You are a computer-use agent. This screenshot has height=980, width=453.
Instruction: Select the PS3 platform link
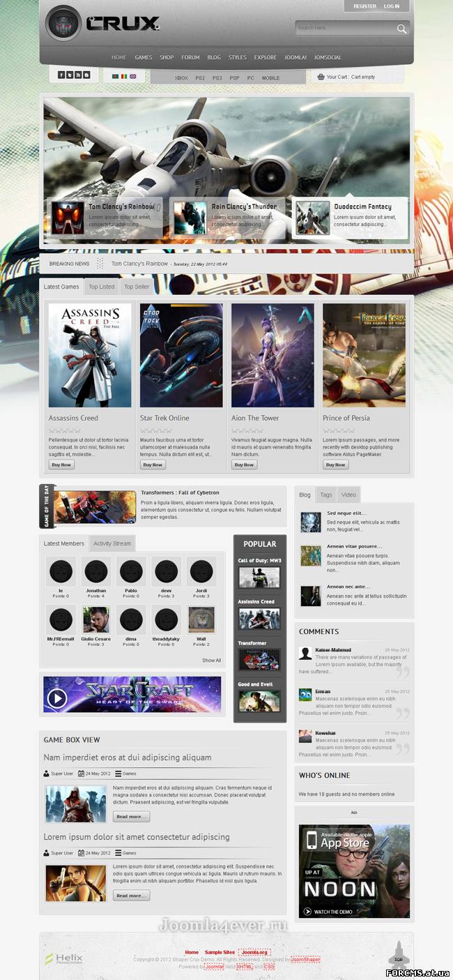pos(217,78)
